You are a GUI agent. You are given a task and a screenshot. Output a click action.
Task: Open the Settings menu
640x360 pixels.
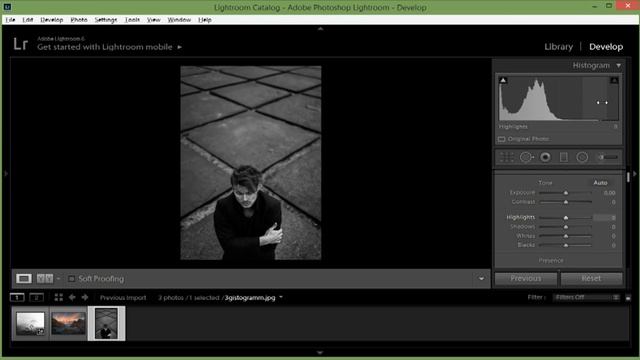pos(106,20)
